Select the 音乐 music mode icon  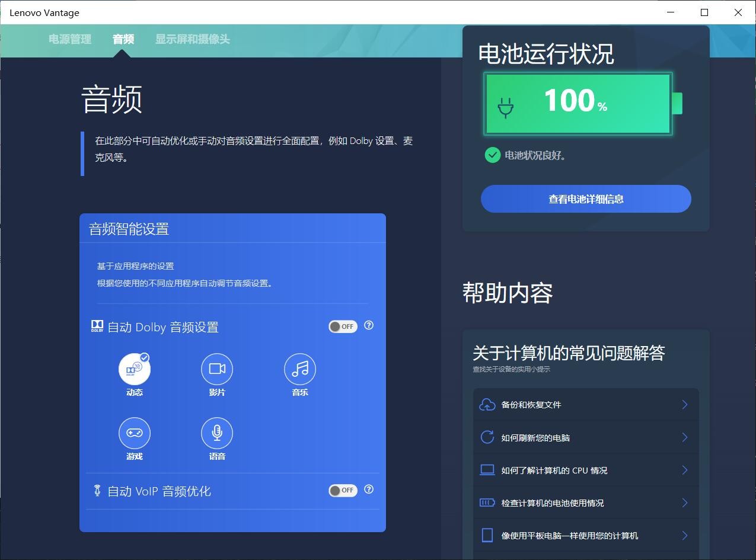coord(300,369)
